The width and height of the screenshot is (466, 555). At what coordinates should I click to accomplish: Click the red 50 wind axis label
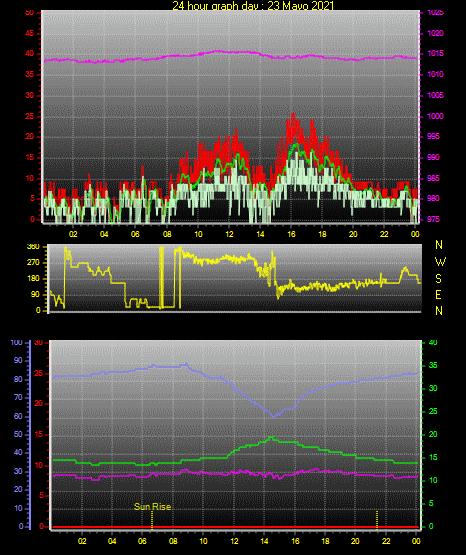[30, 13]
